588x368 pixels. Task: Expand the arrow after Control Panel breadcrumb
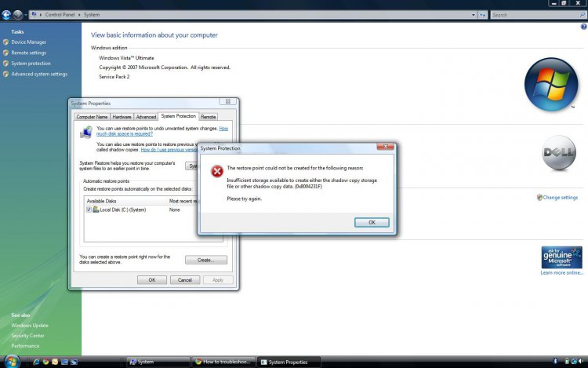[x=79, y=15]
